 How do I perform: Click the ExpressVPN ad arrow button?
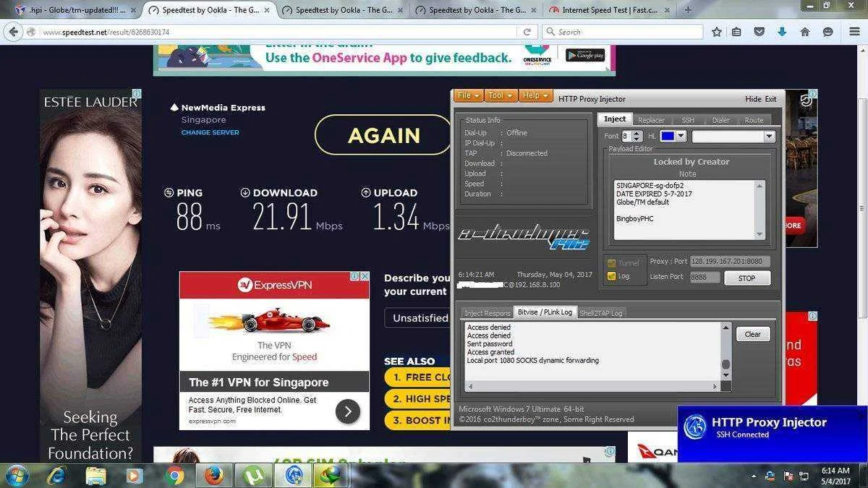[x=348, y=411]
